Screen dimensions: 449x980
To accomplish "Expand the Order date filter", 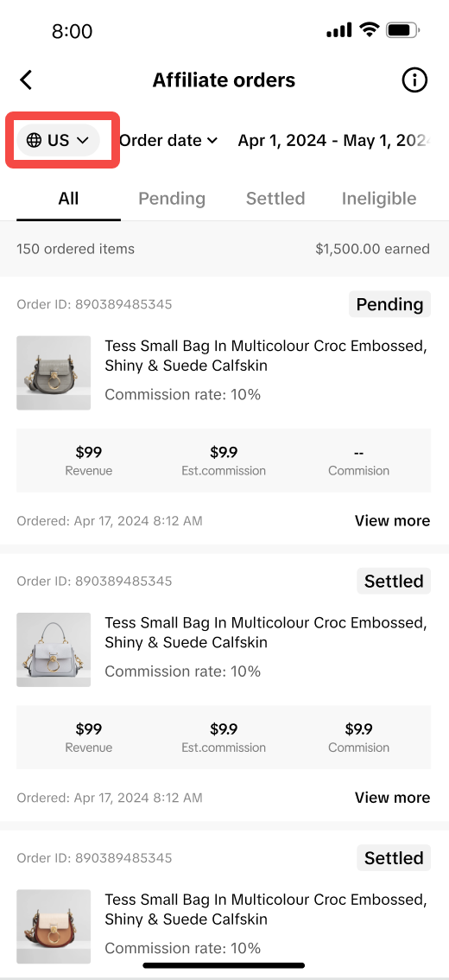I will click(168, 140).
